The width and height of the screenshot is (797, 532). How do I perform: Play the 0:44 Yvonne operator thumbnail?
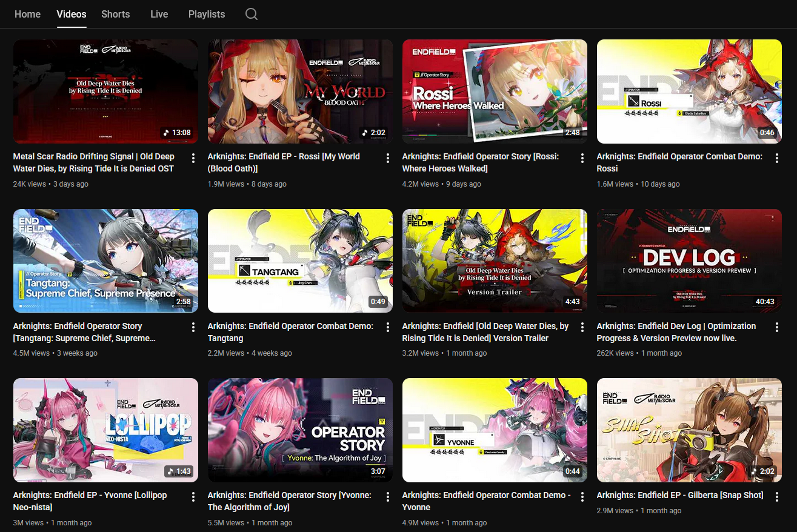pos(495,430)
